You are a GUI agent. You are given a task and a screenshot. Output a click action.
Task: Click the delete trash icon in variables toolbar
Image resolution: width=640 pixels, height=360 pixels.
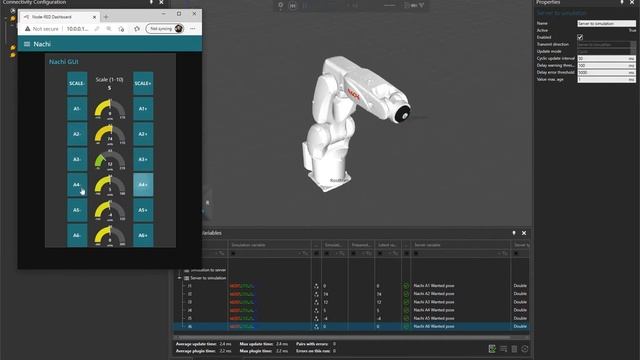(514, 349)
